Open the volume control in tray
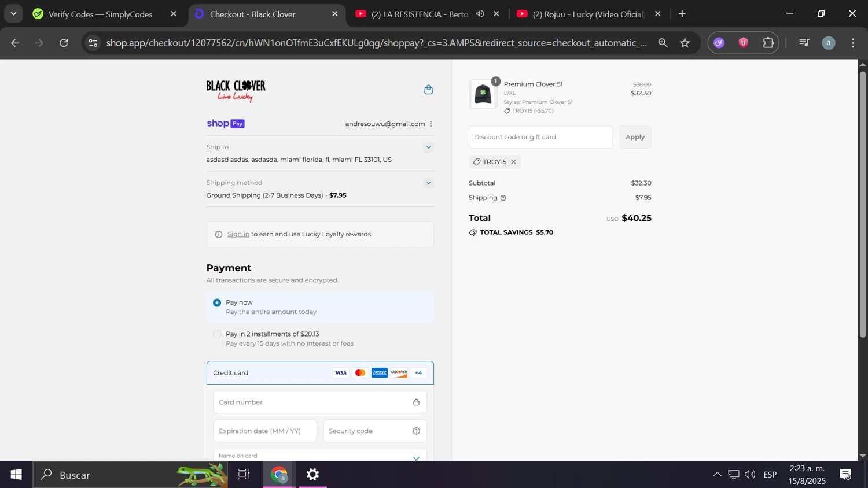The height and width of the screenshot is (488, 868). click(x=750, y=475)
